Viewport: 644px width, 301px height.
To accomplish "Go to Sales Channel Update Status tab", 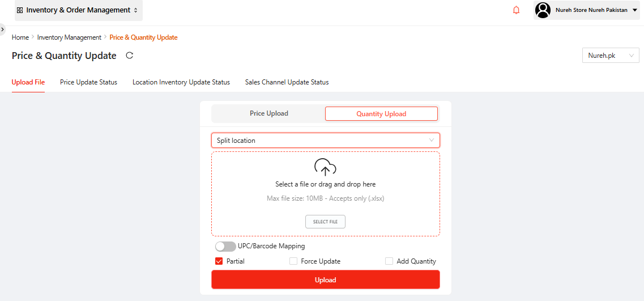I will tap(287, 82).
